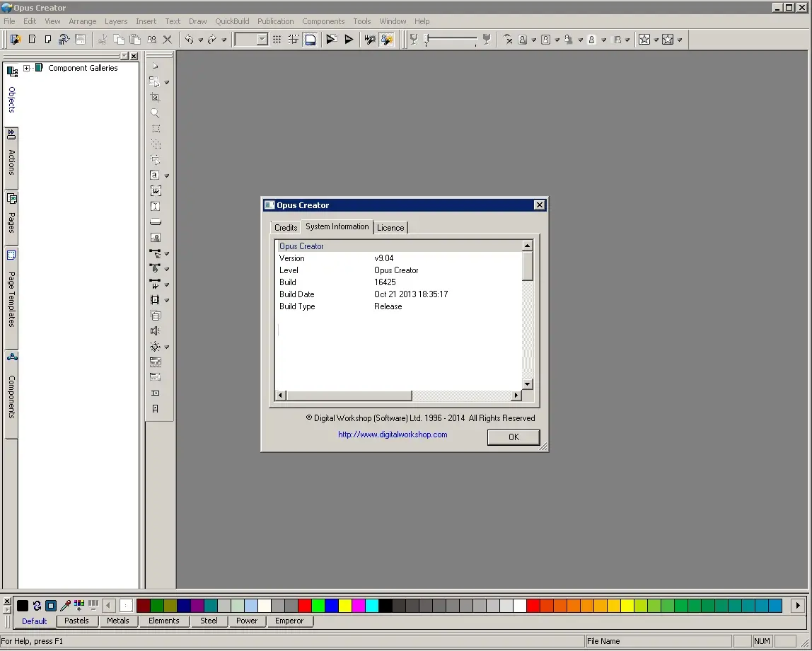Select the multiframe stacked frames tool
Viewport: 812px width, 651px height.
click(x=156, y=316)
